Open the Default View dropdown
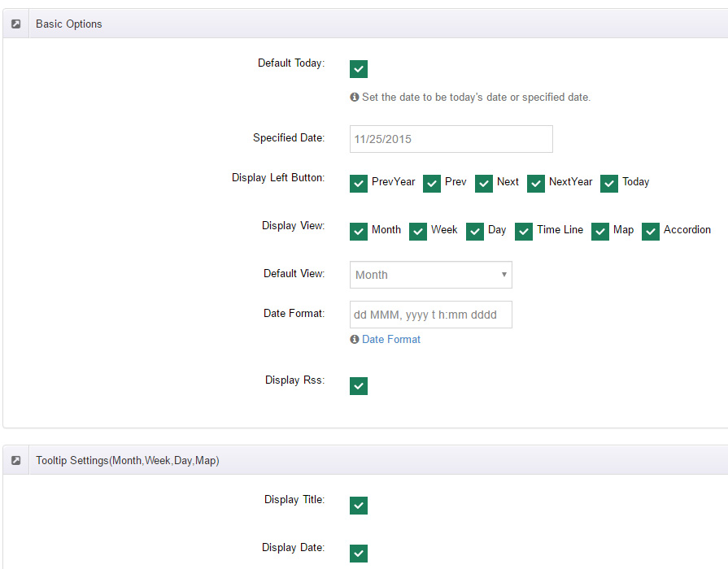Screen dimensions: 728x569 431,275
